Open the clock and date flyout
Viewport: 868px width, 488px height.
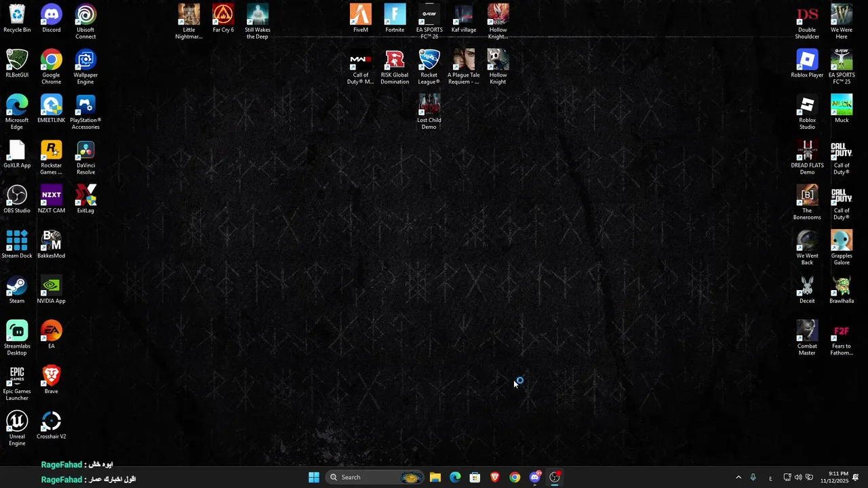pos(834,477)
